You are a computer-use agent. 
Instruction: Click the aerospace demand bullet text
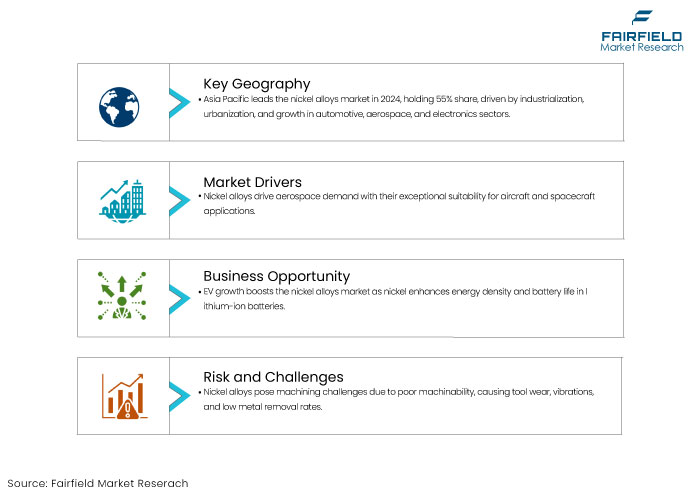click(396, 204)
